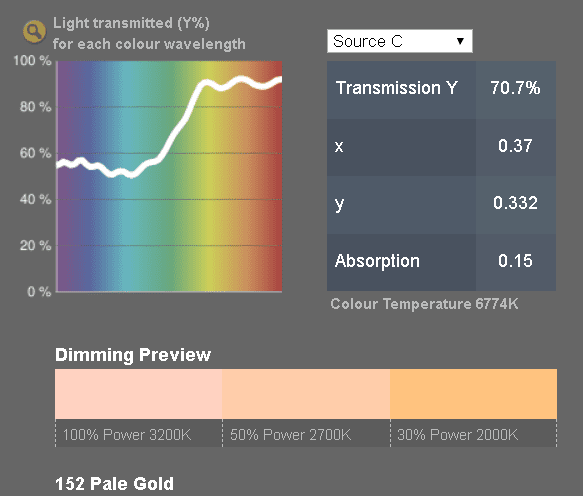Click the Absorption row label
The height and width of the screenshot is (496, 583).
[377, 261]
